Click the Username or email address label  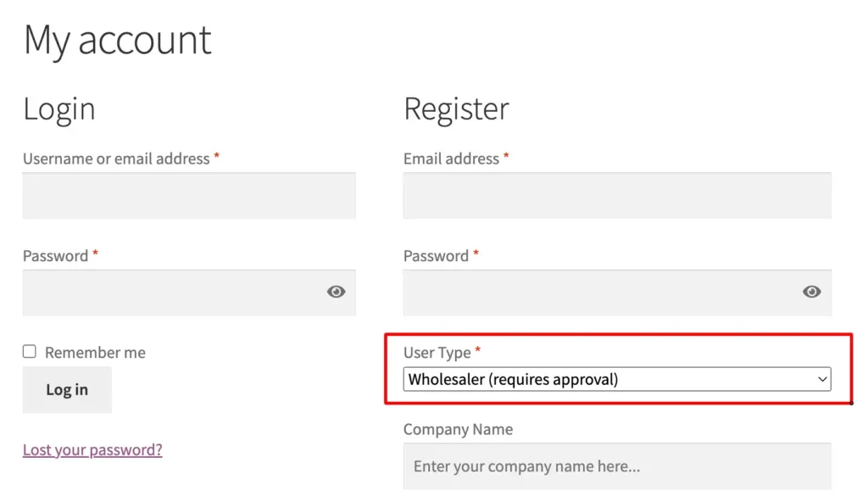[116, 159]
